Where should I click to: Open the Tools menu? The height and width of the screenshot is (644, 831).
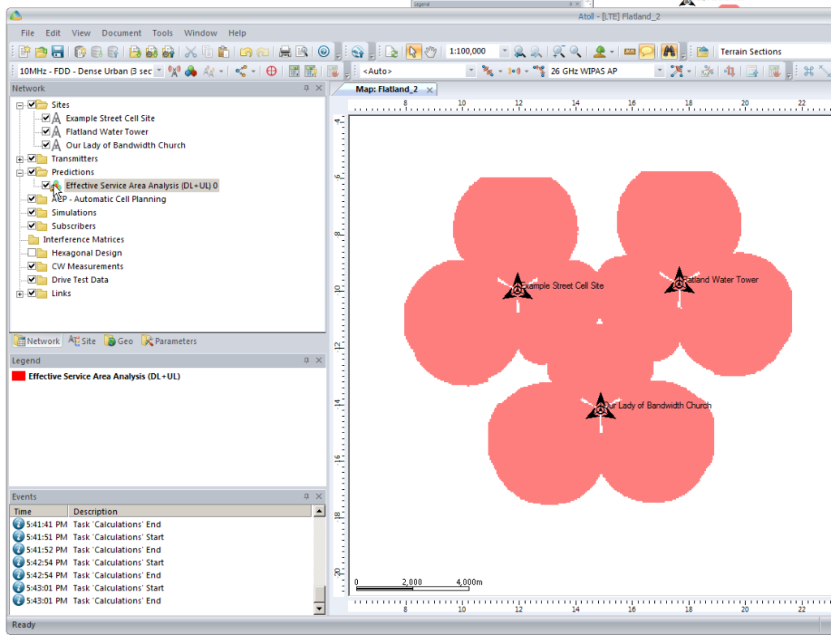coord(161,32)
